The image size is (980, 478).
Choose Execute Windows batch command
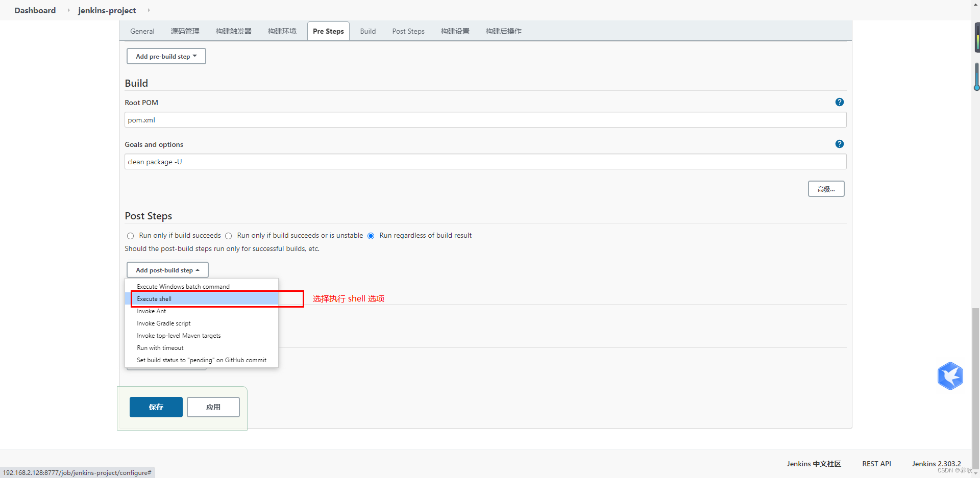point(202,287)
